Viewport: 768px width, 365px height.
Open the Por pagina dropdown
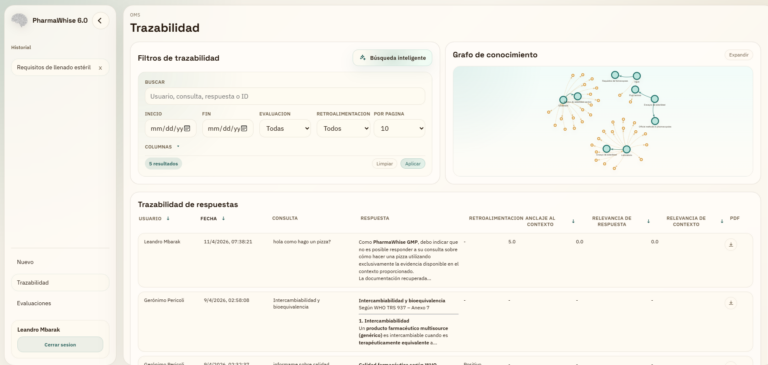[400, 129]
